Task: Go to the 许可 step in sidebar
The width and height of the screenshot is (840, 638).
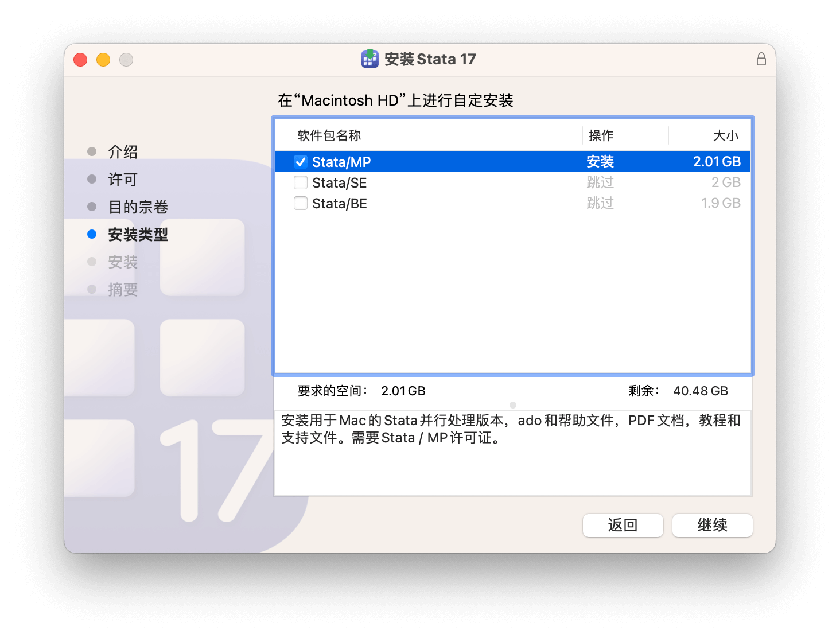Action: click(x=123, y=179)
